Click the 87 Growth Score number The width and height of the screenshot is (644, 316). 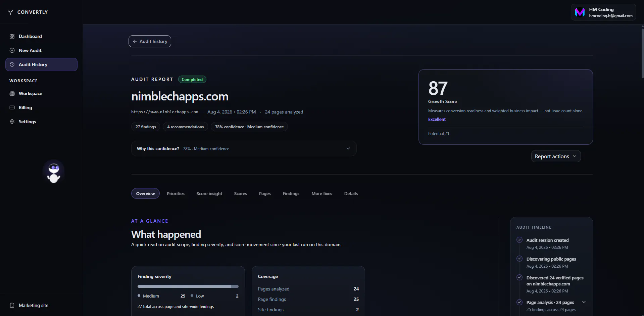[438, 88]
